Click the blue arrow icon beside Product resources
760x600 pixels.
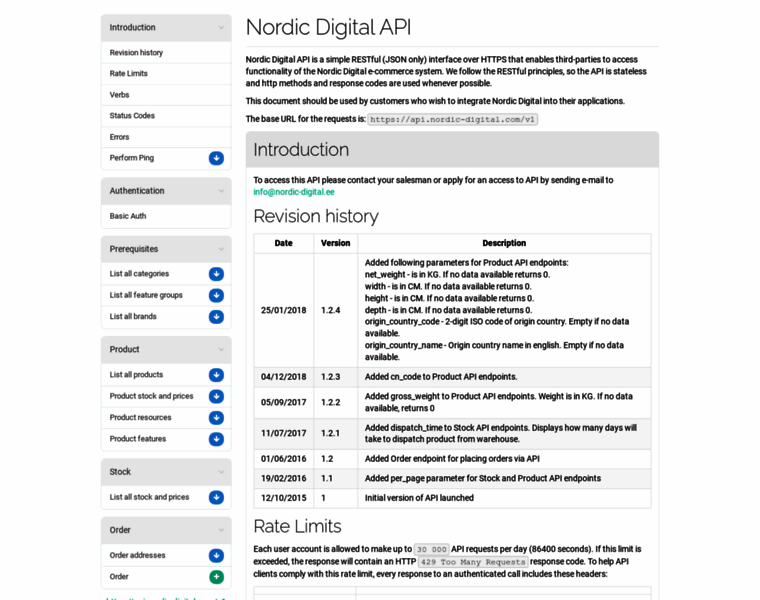216,417
